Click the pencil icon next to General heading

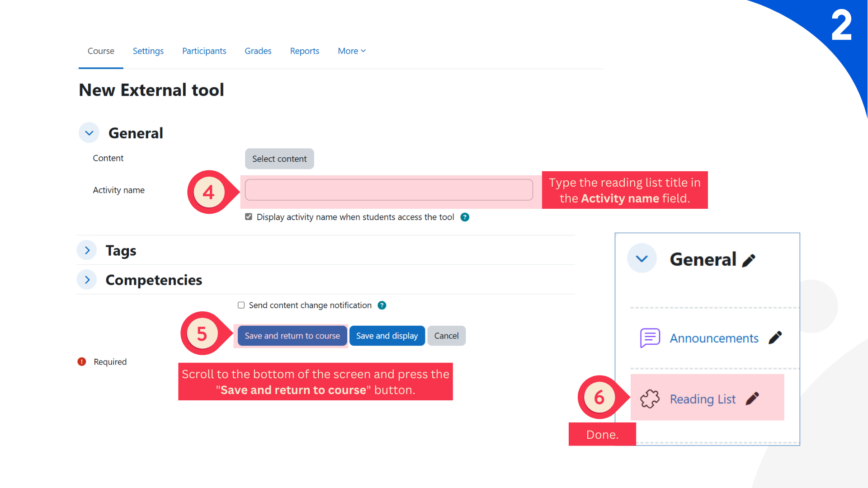(749, 261)
